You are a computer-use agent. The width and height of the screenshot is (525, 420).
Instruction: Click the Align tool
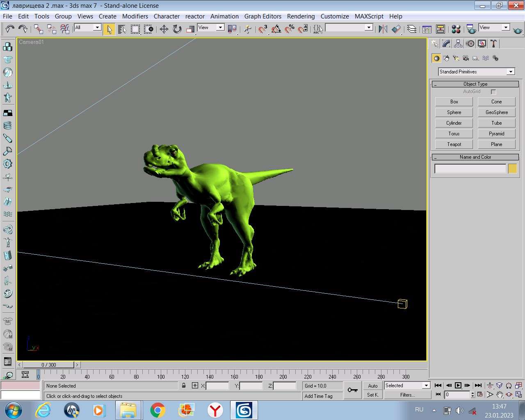396,29
